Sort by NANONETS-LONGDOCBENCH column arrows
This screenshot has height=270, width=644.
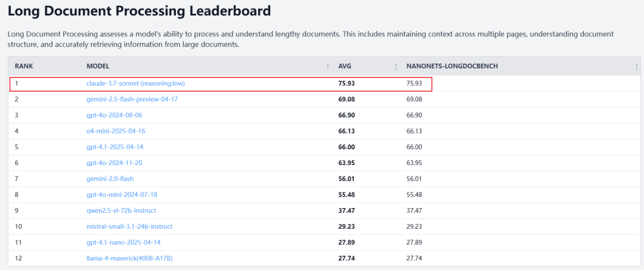[x=636, y=67]
